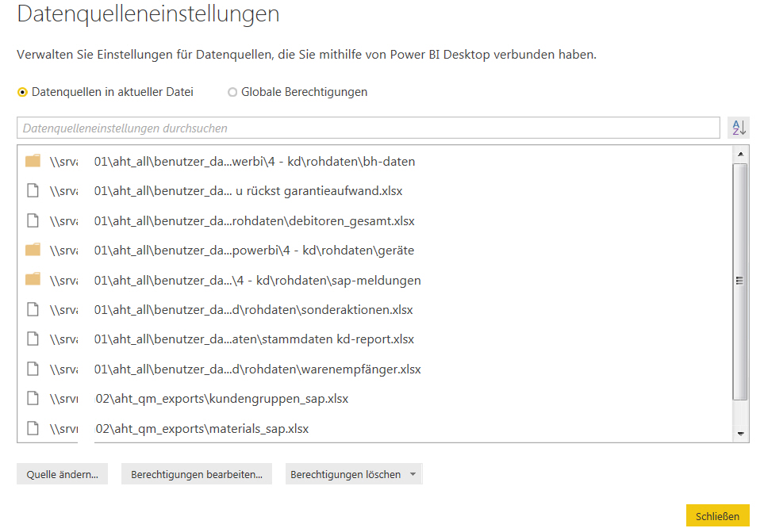Click the list scrollbar up arrow
764x532 pixels.
coord(741,154)
